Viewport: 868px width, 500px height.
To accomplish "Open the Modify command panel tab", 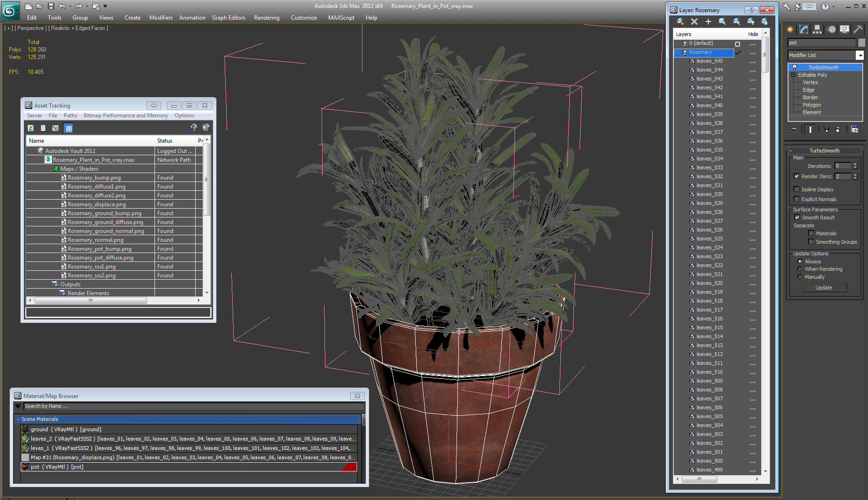I will pyautogui.click(x=804, y=29).
